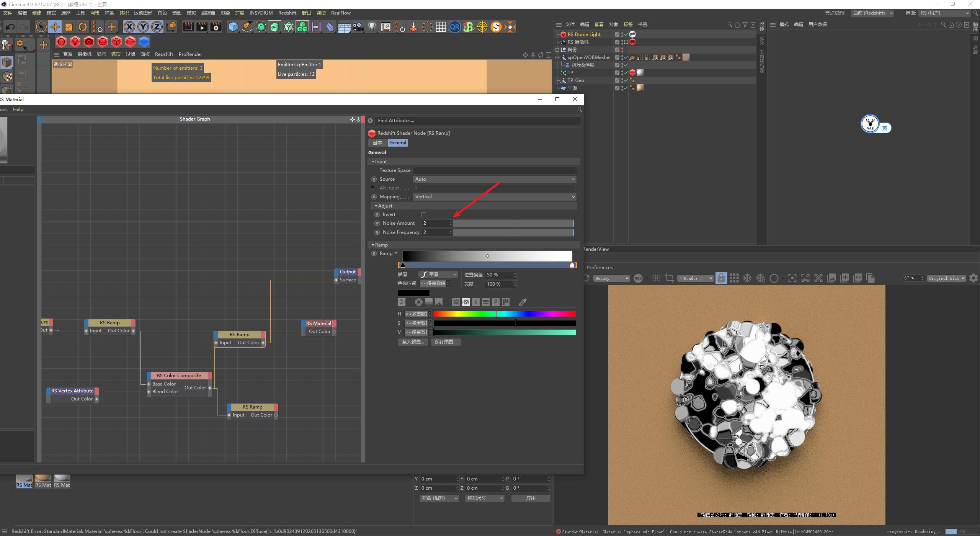This screenshot has height=536, width=980.
Task: Click the light bulb icon in the toolbar
Action: 372,27
